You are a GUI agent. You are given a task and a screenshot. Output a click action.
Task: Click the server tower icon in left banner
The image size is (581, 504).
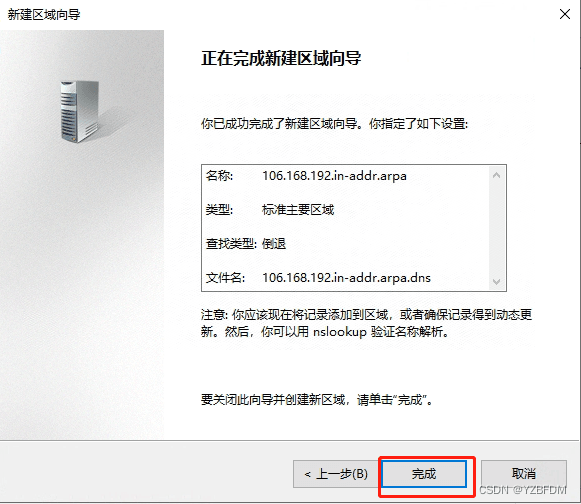pos(79,112)
